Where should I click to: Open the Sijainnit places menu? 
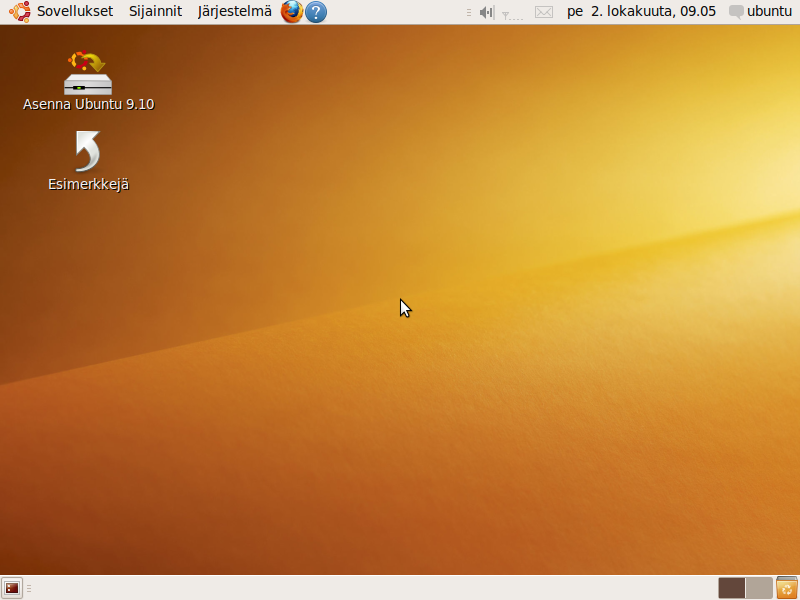[155, 12]
